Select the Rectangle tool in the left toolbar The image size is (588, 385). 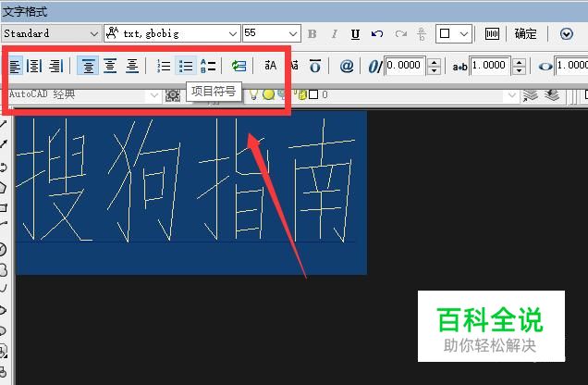tap(3, 207)
